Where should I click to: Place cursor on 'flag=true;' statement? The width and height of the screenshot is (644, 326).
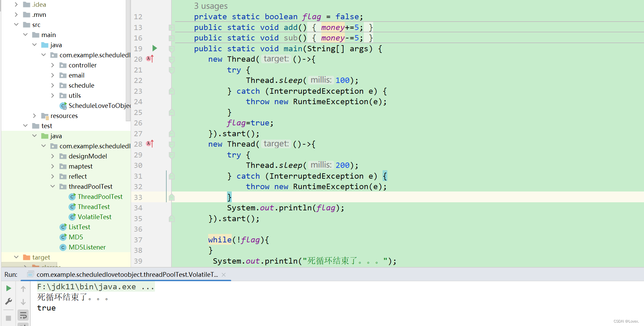pos(250,123)
